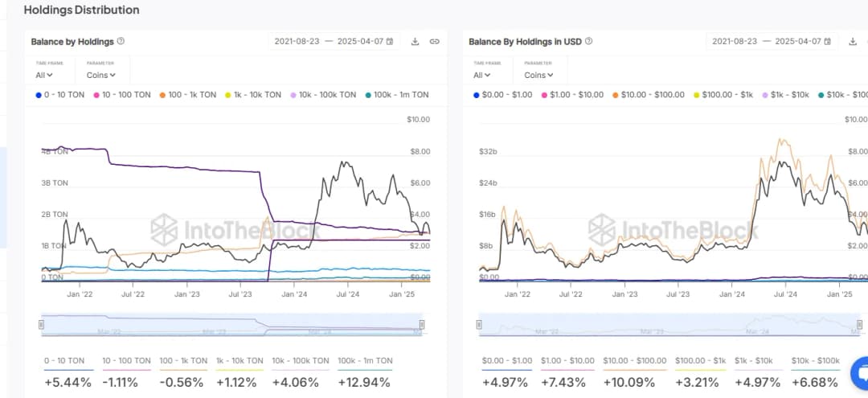The height and width of the screenshot is (398, 868).
Task: Toggle the 100k - 1m TON legend series
Action: pyautogui.click(x=396, y=95)
